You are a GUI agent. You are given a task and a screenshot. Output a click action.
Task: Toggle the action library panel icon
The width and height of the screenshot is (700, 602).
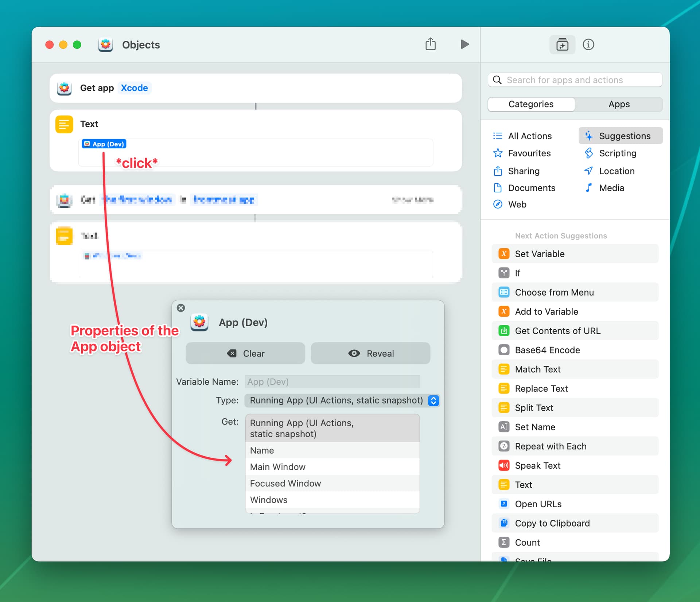click(562, 44)
